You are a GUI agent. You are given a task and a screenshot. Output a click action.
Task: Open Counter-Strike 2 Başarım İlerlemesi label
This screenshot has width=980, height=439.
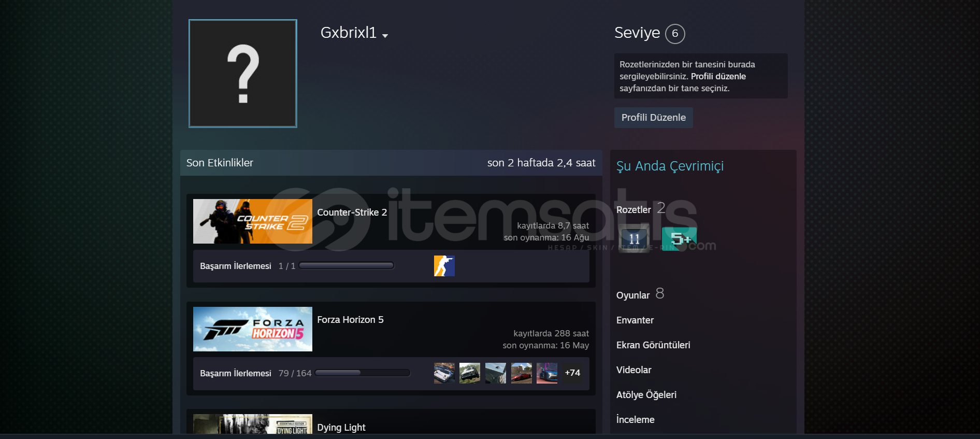pyautogui.click(x=236, y=266)
